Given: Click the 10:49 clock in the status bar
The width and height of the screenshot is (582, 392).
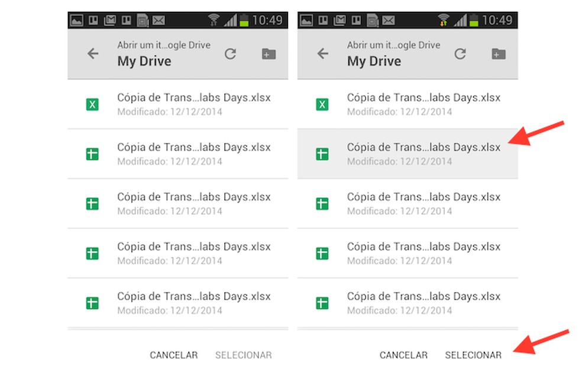Looking at the screenshot, I should 267,20.
